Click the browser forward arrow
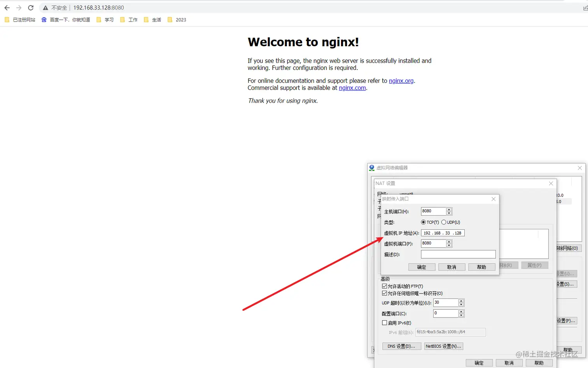The width and height of the screenshot is (588, 368). click(x=19, y=8)
